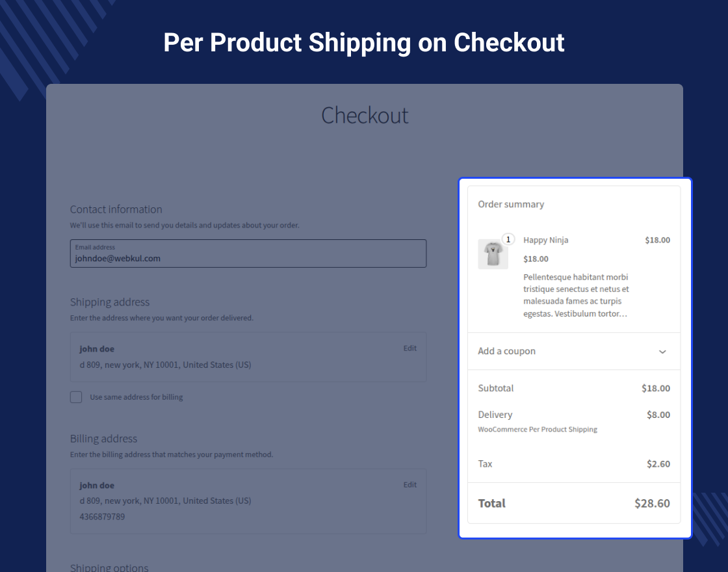Viewport: 728px width, 572px height.
Task: Click the Add a coupon label
Action: coord(506,351)
